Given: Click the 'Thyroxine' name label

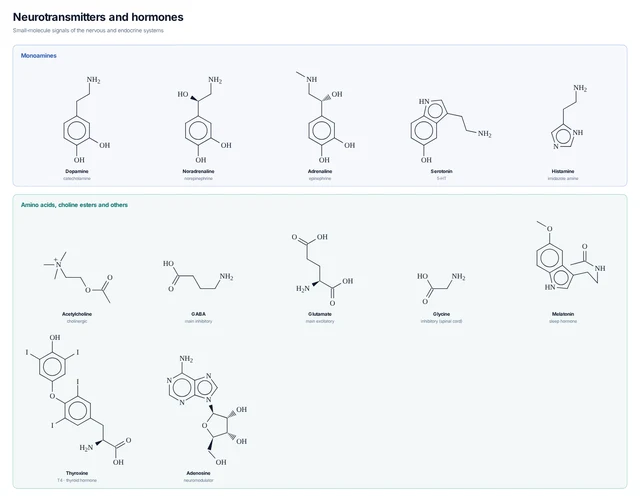Looking at the screenshot, I should [77, 473].
